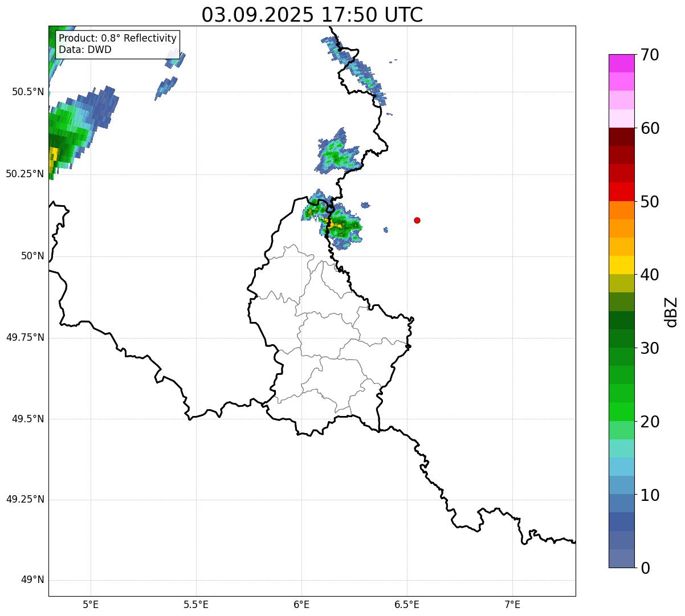Click the 5.5°E longitude label
This screenshot has height=616, width=685.
pos(196,605)
